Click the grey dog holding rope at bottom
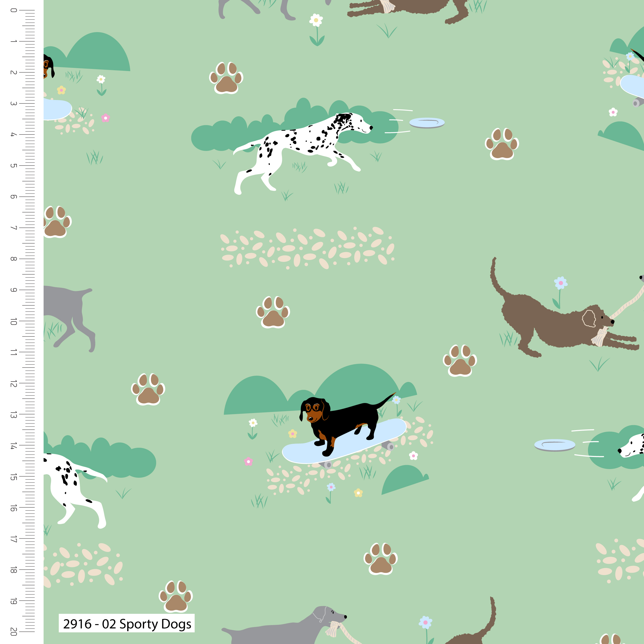The height and width of the screenshot is (644, 644). click(x=284, y=625)
